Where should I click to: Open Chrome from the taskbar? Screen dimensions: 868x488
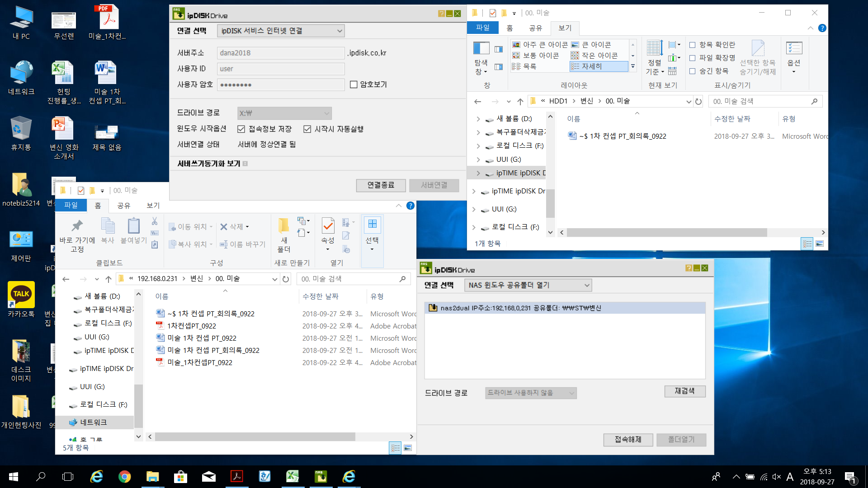125,477
